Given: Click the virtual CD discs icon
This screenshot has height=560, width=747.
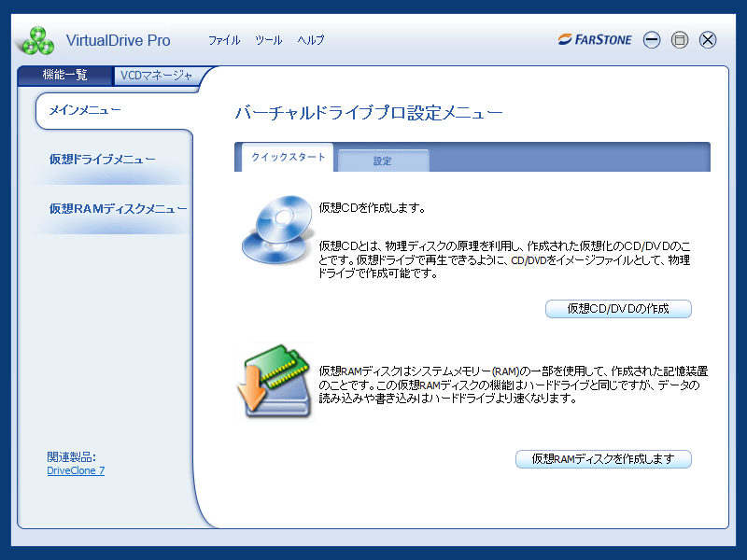Looking at the screenshot, I should pyautogui.click(x=278, y=230).
